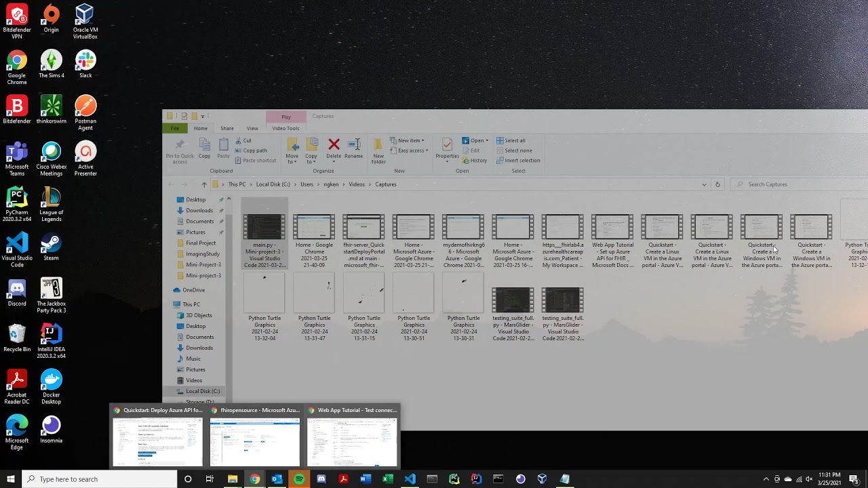Open the Easy access dropdown
Screen dimensions: 868x488
409,150
